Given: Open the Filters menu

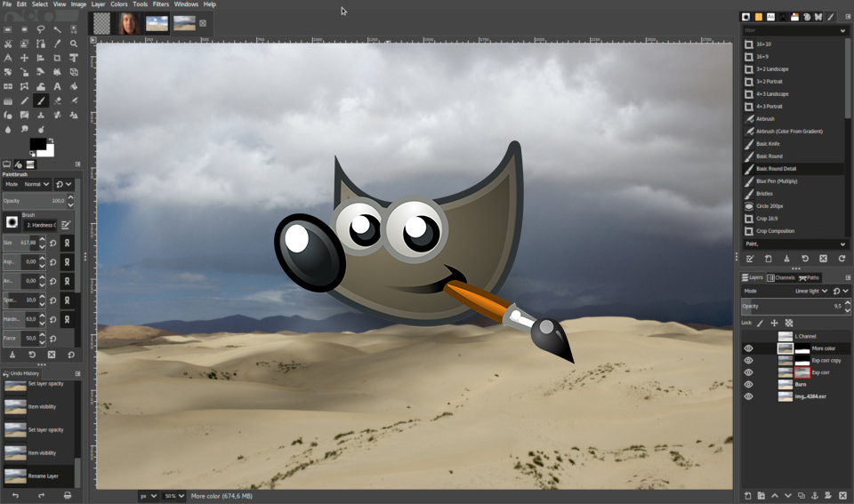Looking at the screenshot, I should click(x=161, y=4).
